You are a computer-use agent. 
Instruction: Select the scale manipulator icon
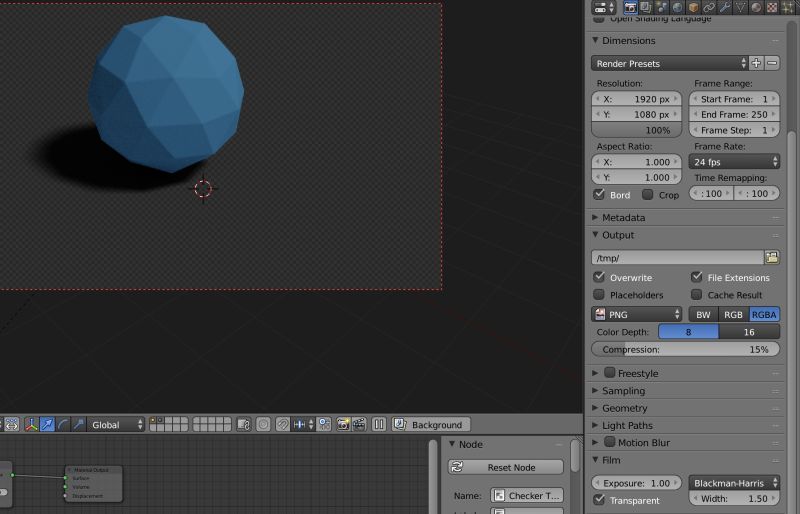click(x=79, y=424)
